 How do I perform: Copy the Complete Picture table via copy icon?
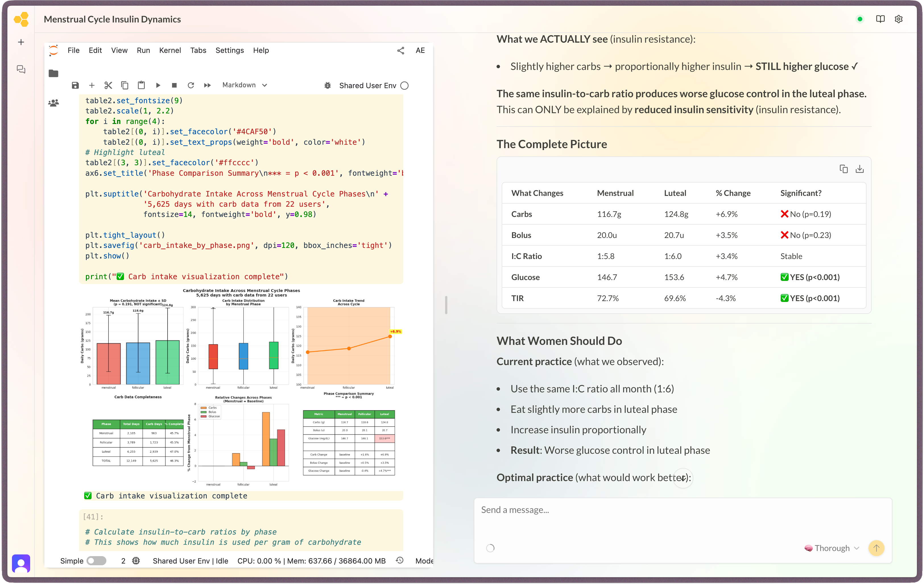(x=844, y=169)
